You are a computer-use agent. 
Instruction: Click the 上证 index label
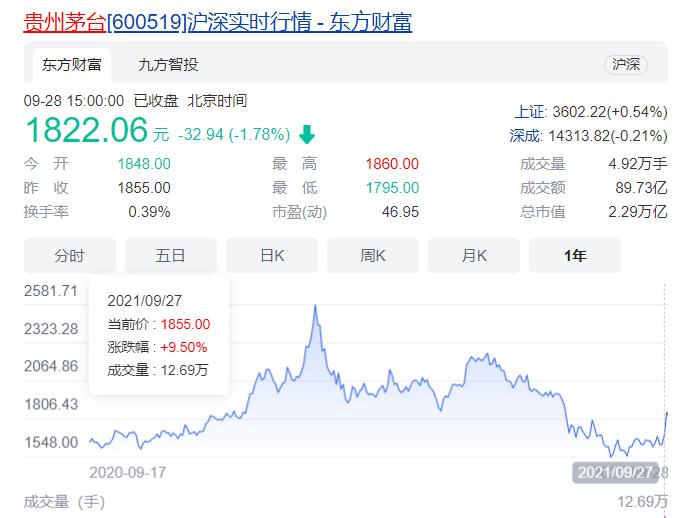pyautogui.click(x=529, y=112)
